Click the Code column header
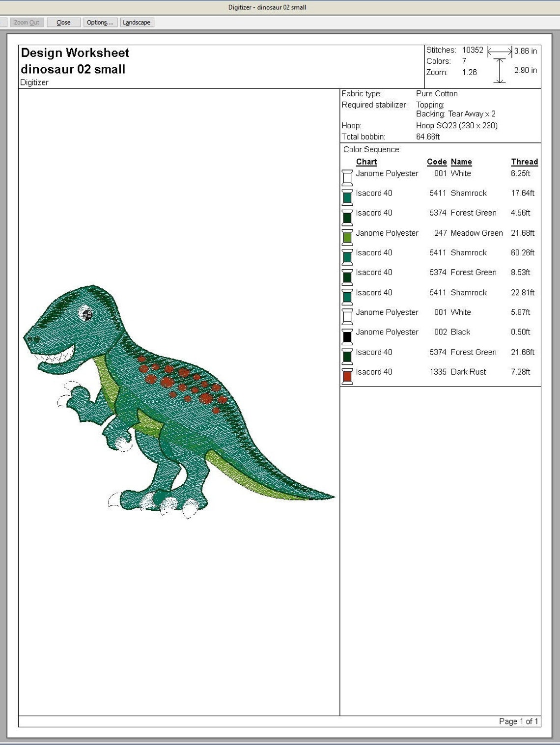This screenshot has width=560, height=747. click(x=436, y=162)
